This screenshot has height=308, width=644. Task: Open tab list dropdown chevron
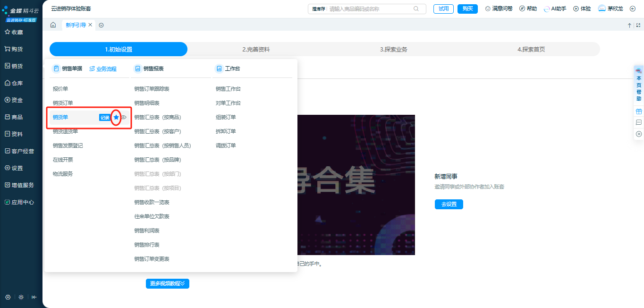(101, 25)
